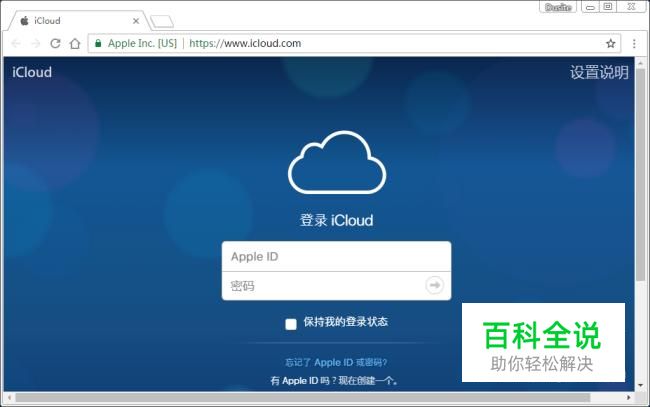View the secure padlock site info
The height and width of the screenshot is (407, 650).
[98, 43]
